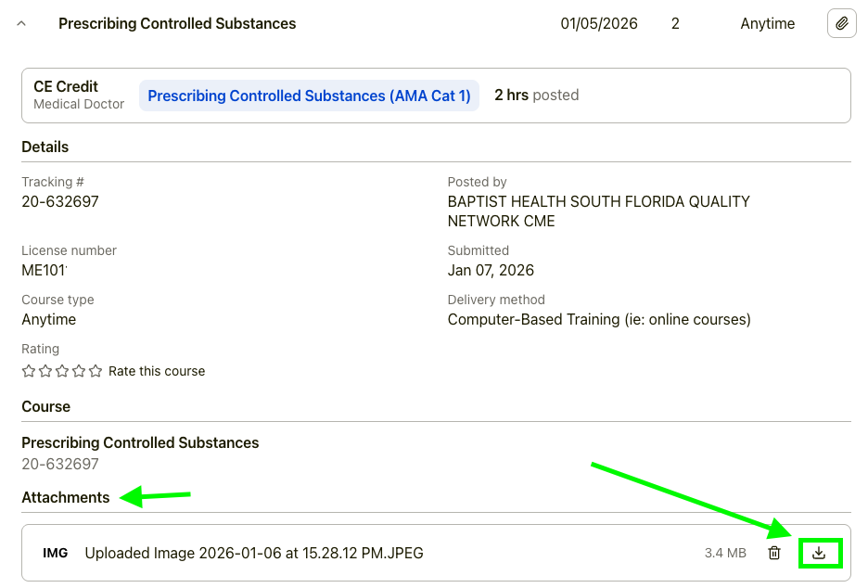This screenshot has height=588, width=868.
Task: Click the Attachments section heading
Action: 66,498
